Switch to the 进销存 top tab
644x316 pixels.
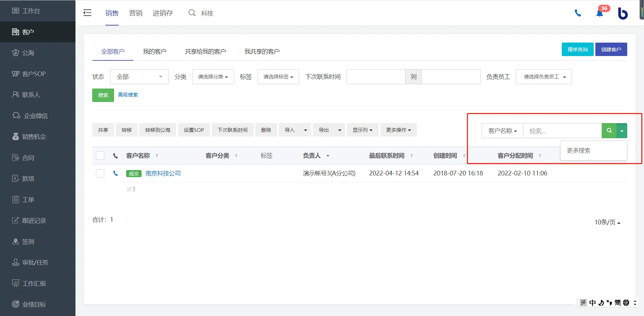tap(163, 13)
